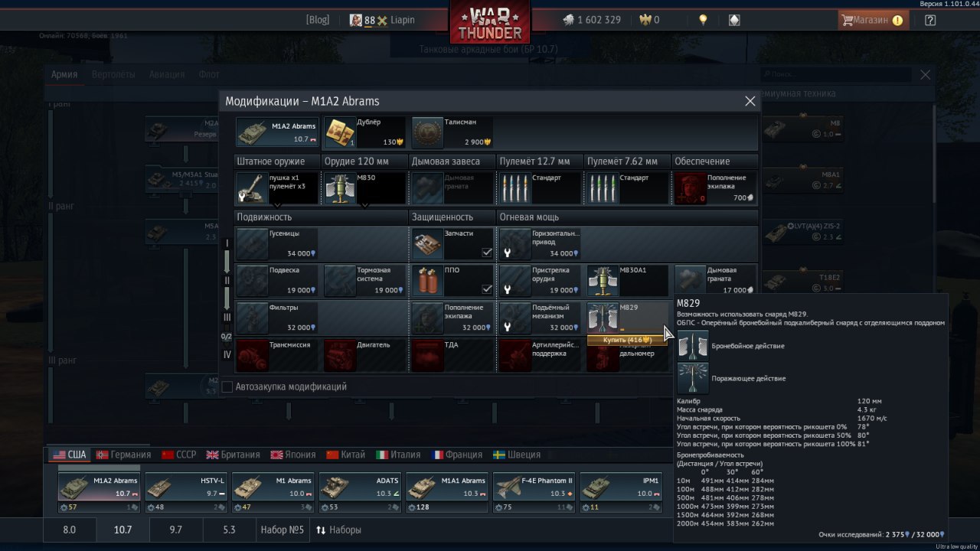Click the ППО fire extinguisher icon
The width and height of the screenshot is (980, 551).
[427, 281]
